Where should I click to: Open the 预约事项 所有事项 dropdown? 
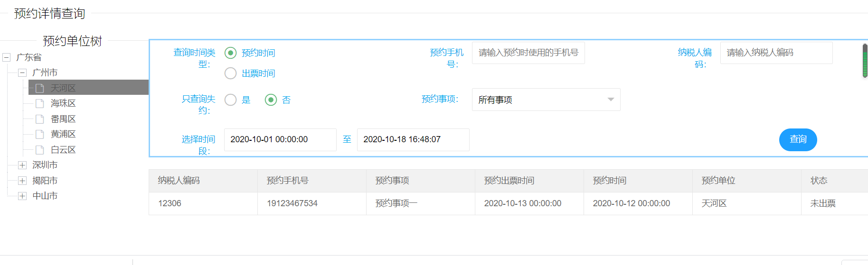pos(546,100)
